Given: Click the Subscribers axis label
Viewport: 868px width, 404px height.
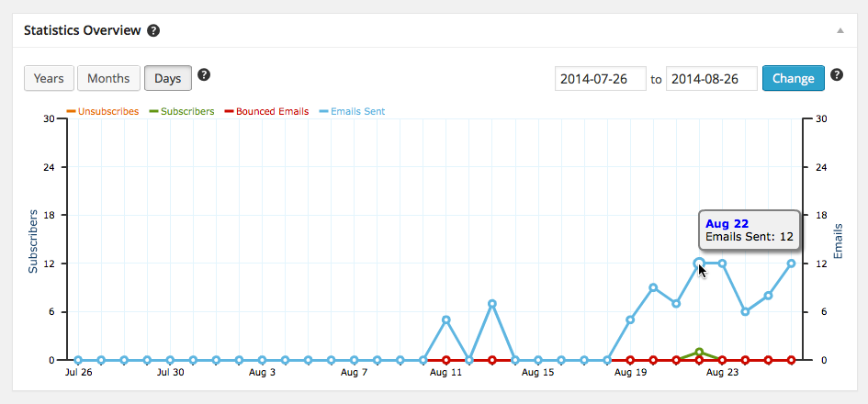Looking at the screenshot, I should click(33, 241).
